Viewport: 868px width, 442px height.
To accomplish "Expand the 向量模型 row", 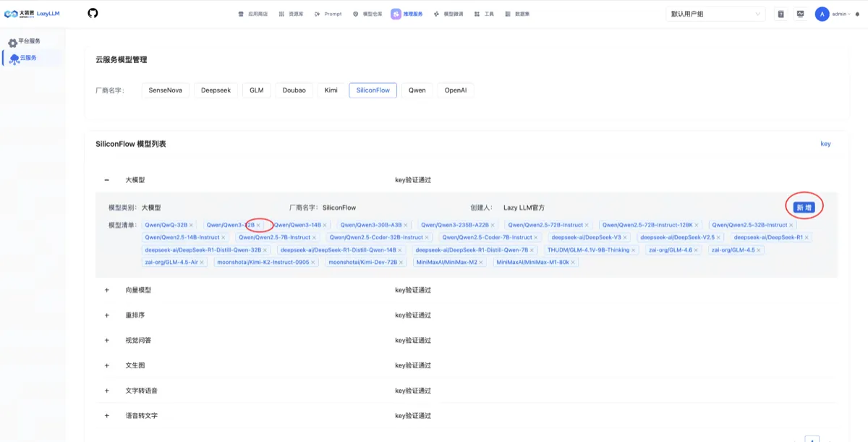I will [x=107, y=290].
